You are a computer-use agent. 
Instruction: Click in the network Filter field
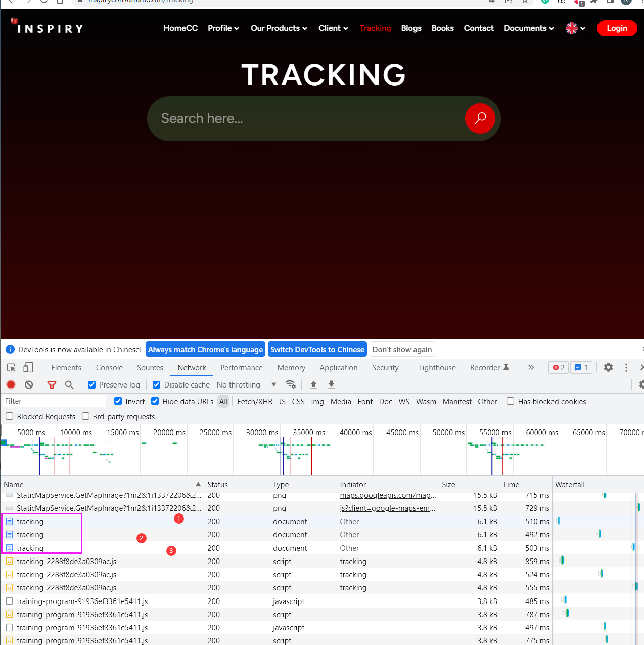[x=54, y=401]
